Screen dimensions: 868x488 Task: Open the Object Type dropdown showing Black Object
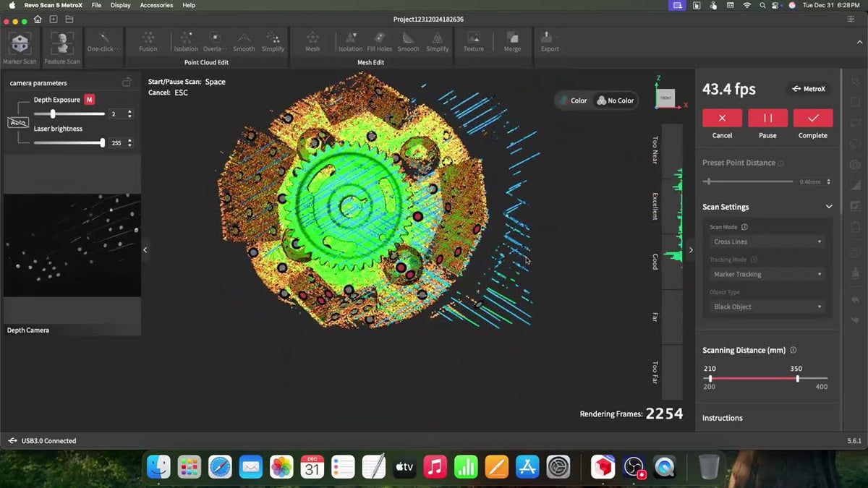coord(767,307)
